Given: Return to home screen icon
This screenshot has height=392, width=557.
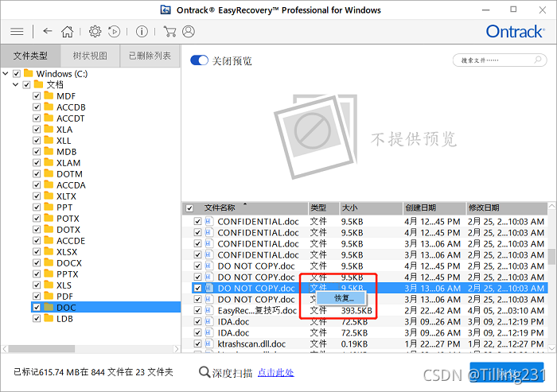Looking at the screenshot, I should (67, 32).
